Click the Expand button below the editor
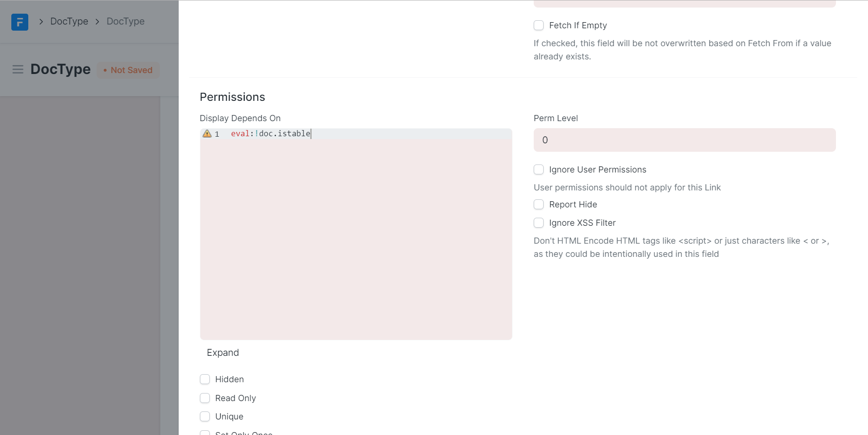Screen dimensions: 868x435 223,353
